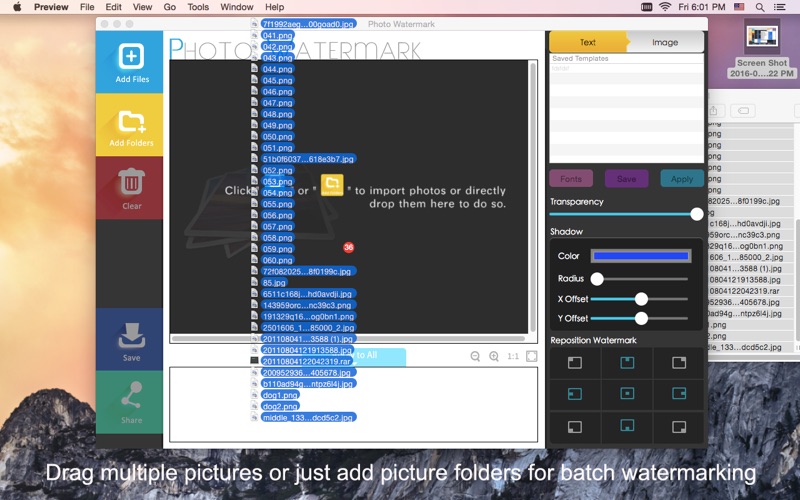Viewport: 800px width, 500px height.
Task: Reposition watermark to top-right
Action: [679, 363]
